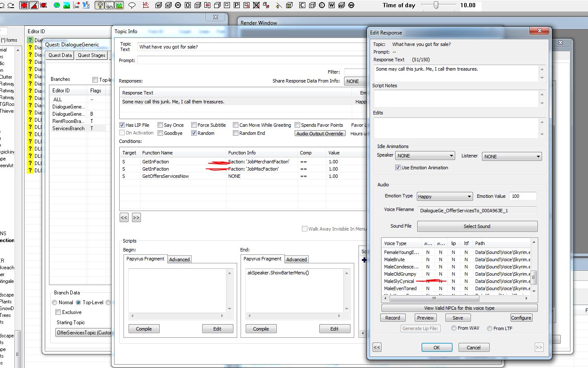588x368 pixels.
Task: Click the boxed P toolbar icon
Action: tap(237, 6)
